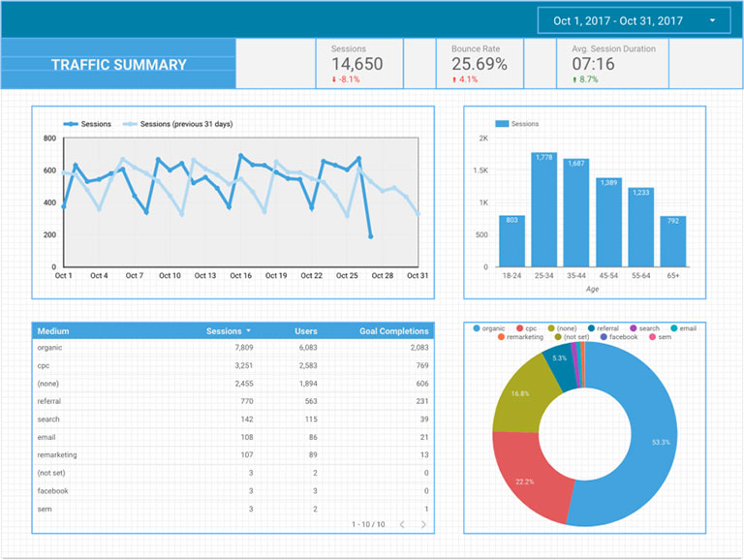Select the email row in Medium table

coord(232,437)
